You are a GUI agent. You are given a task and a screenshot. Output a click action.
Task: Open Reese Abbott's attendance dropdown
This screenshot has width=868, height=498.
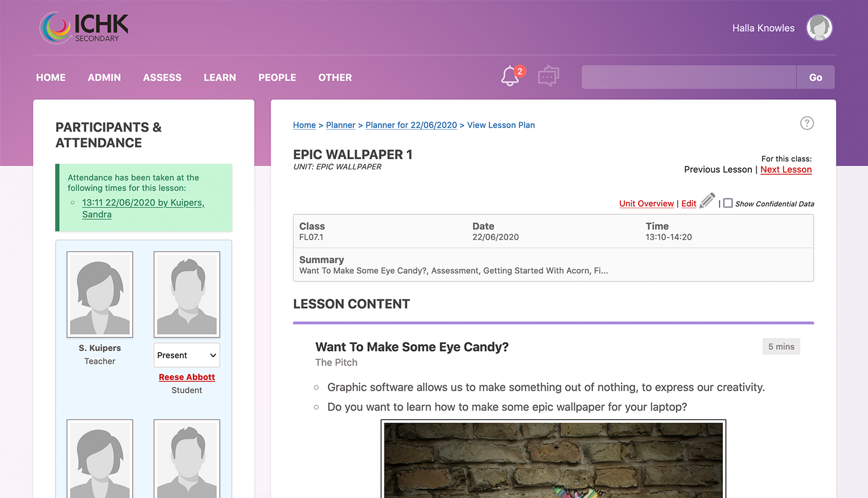click(187, 355)
